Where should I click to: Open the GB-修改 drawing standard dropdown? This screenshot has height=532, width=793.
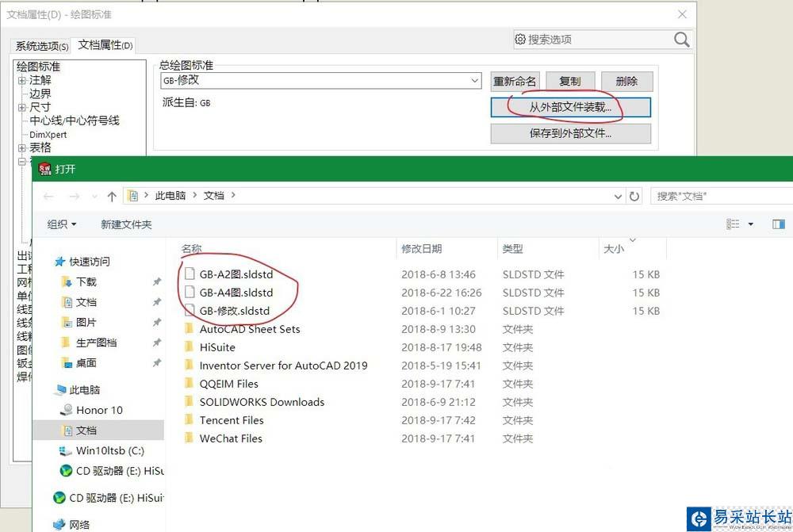point(474,80)
